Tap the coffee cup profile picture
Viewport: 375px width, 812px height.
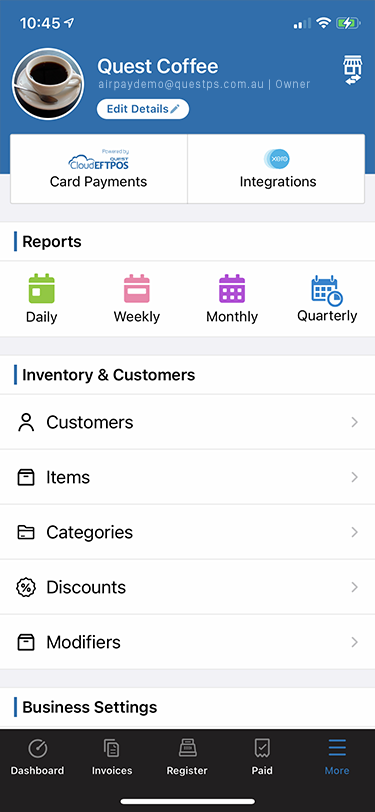click(x=48, y=84)
